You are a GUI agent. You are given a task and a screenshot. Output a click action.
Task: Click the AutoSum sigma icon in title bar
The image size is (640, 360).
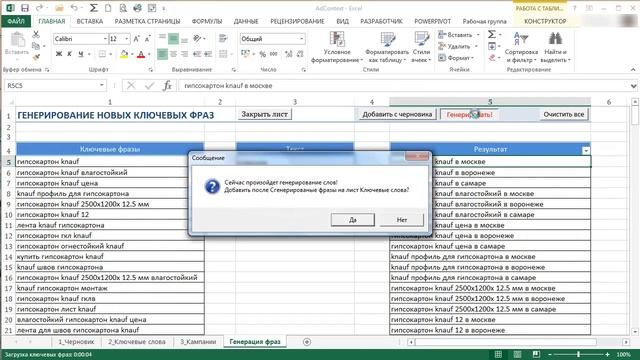(93, 8)
